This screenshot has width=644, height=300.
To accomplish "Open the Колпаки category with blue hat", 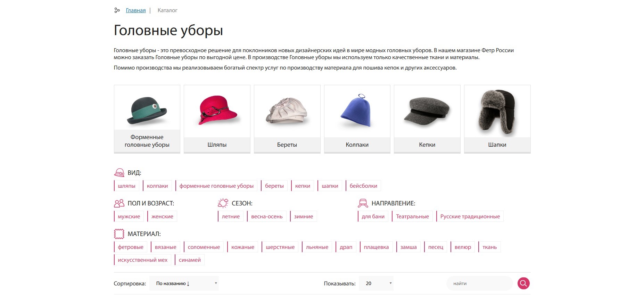I will [x=357, y=119].
